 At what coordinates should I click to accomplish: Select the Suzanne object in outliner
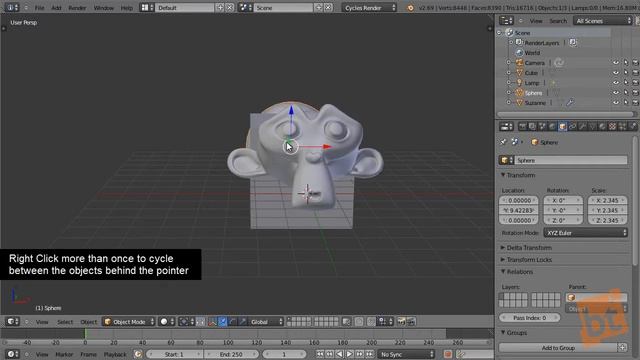pyautogui.click(x=535, y=103)
